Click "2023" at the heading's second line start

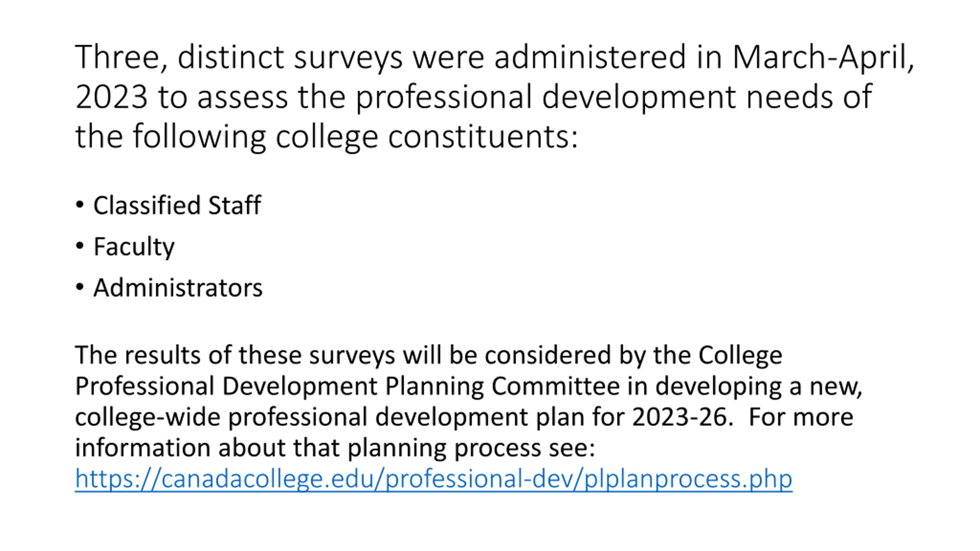(111, 97)
